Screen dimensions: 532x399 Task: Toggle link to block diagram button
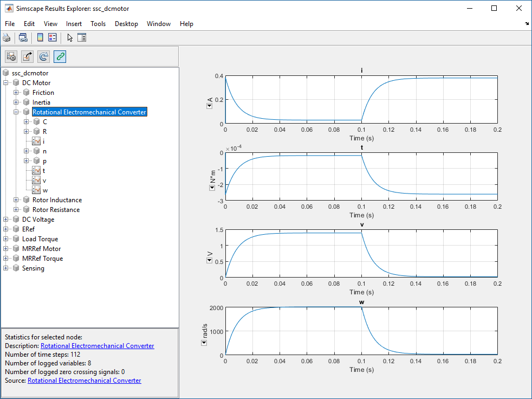(60, 56)
